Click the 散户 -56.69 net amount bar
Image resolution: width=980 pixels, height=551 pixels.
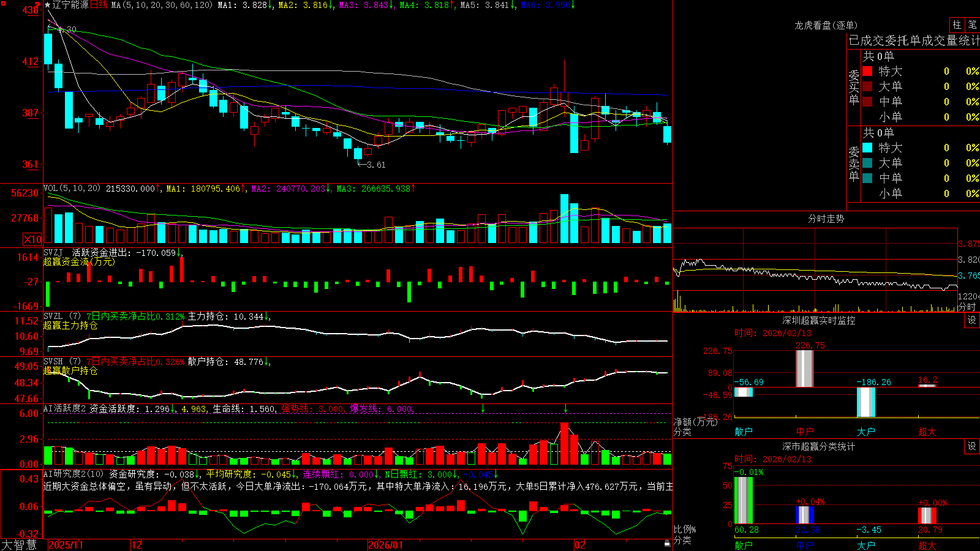point(743,392)
